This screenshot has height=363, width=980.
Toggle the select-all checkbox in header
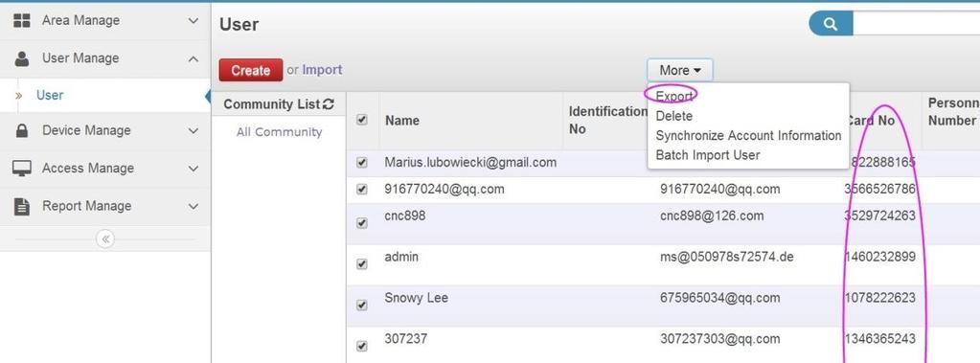[x=361, y=120]
